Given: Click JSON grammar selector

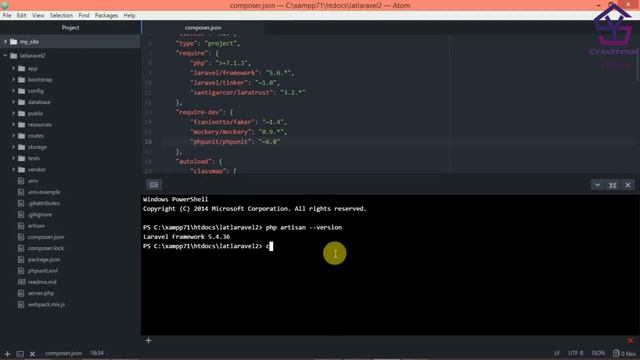Looking at the screenshot, I should click(598, 353).
